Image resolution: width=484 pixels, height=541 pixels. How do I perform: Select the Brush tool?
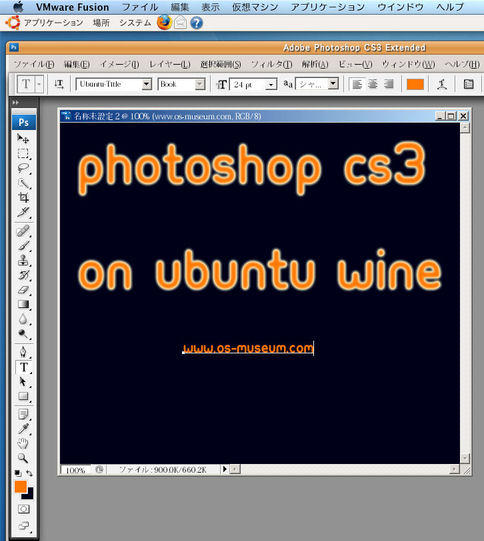point(23,246)
